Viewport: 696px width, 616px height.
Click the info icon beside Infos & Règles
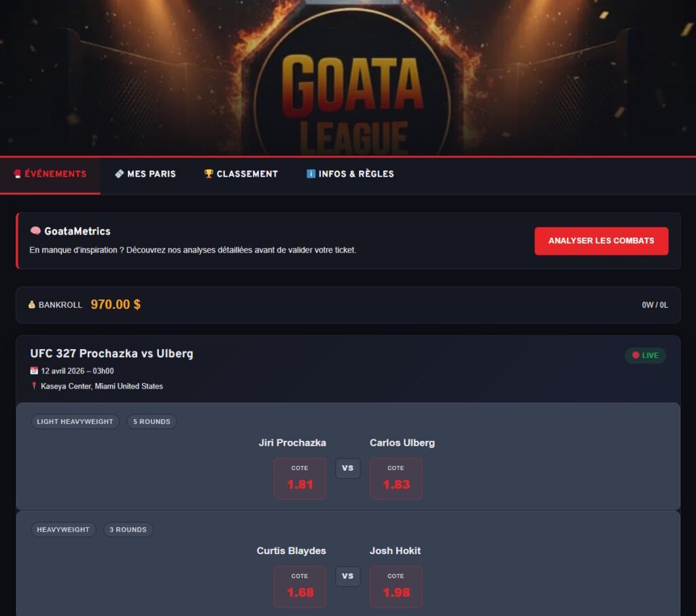point(310,174)
